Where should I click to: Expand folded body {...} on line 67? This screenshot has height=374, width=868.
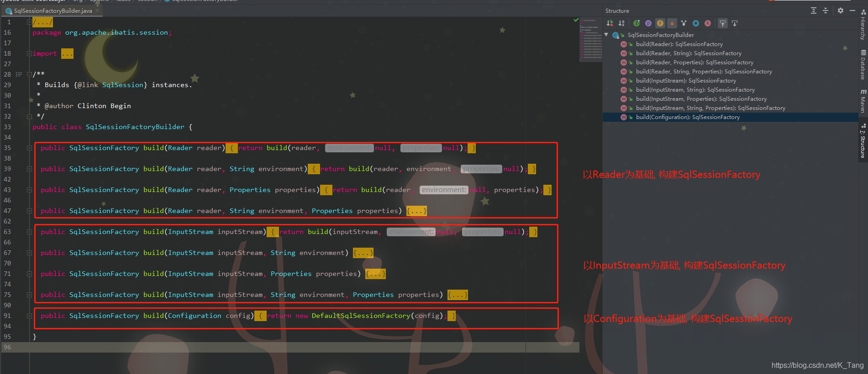pyautogui.click(x=363, y=253)
